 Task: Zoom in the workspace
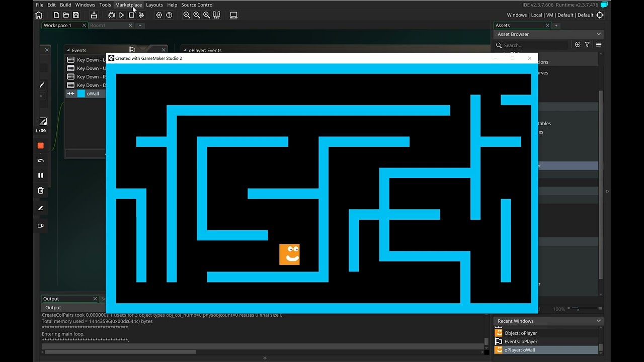pos(206,15)
